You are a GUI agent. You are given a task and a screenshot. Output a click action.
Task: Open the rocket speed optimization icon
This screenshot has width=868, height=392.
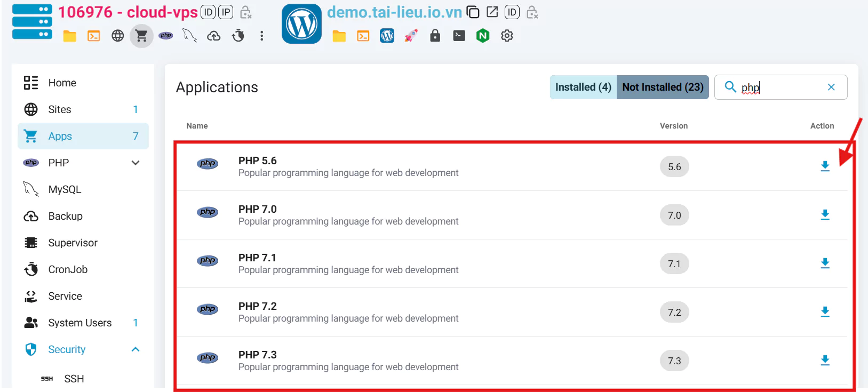point(411,36)
